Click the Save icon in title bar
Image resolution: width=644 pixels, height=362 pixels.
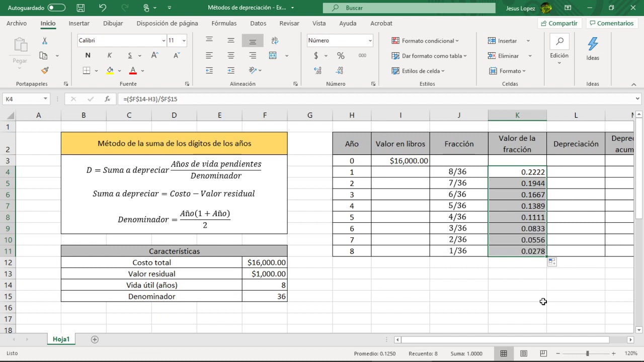[x=80, y=8]
